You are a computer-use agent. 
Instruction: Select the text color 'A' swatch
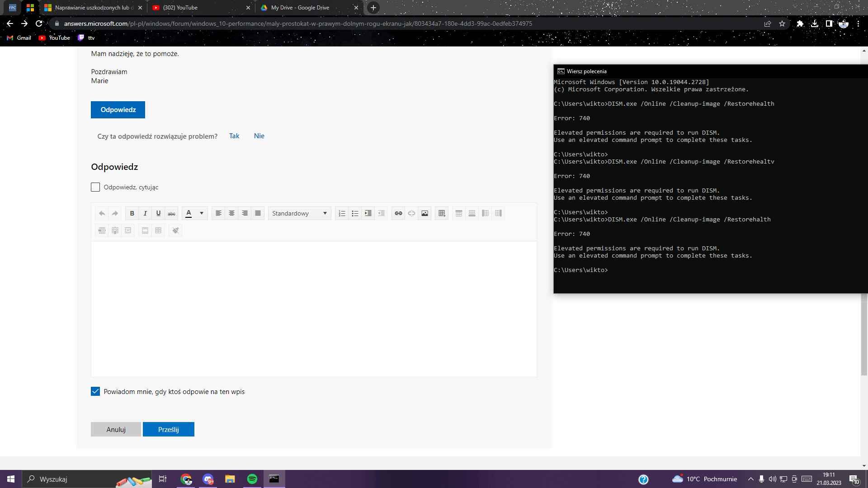[x=189, y=213]
